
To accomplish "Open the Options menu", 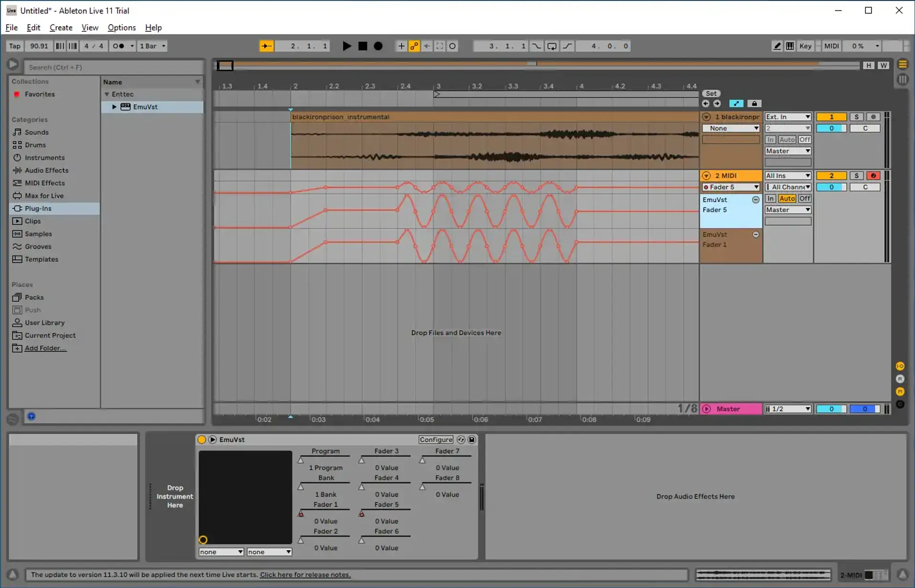I will coord(122,28).
